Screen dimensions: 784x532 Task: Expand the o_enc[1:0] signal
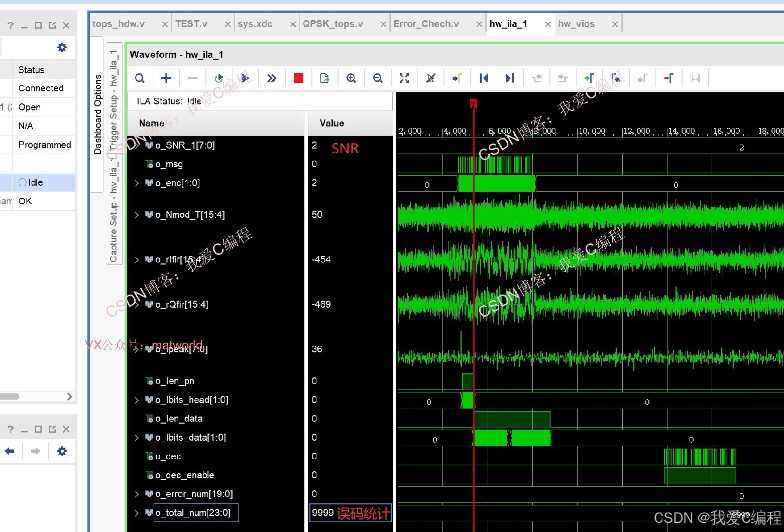[x=137, y=183]
